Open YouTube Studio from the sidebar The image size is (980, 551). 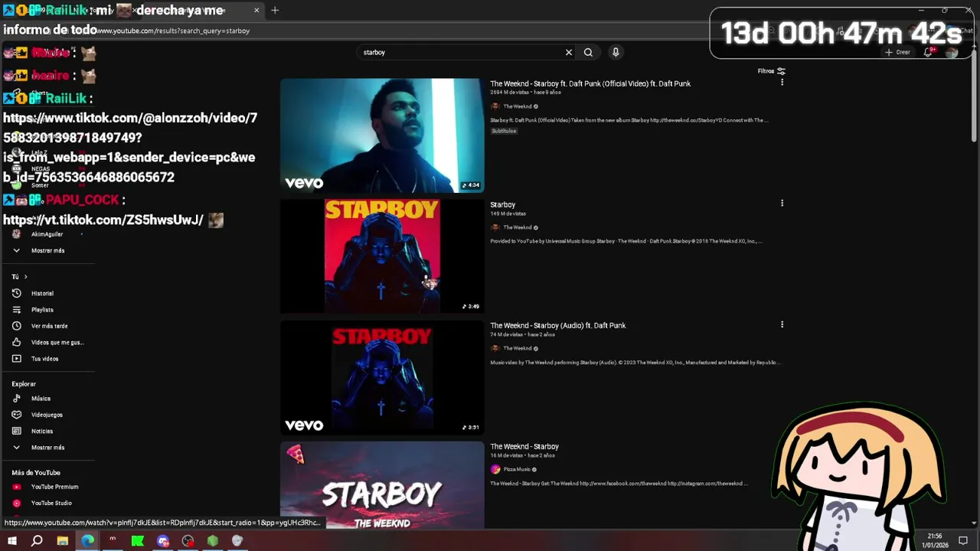pos(51,503)
